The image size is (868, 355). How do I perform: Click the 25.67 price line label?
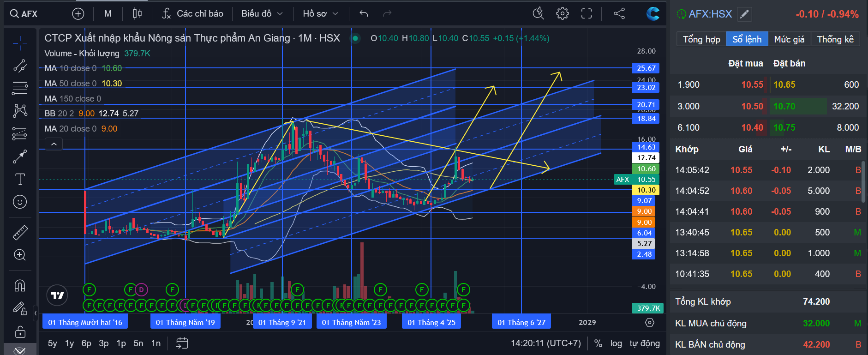(646, 68)
